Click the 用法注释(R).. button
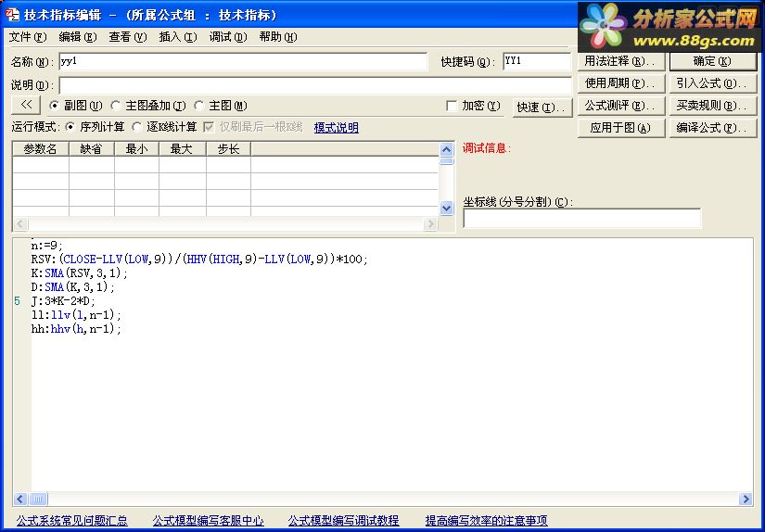765x532 pixels. [621, 61]
